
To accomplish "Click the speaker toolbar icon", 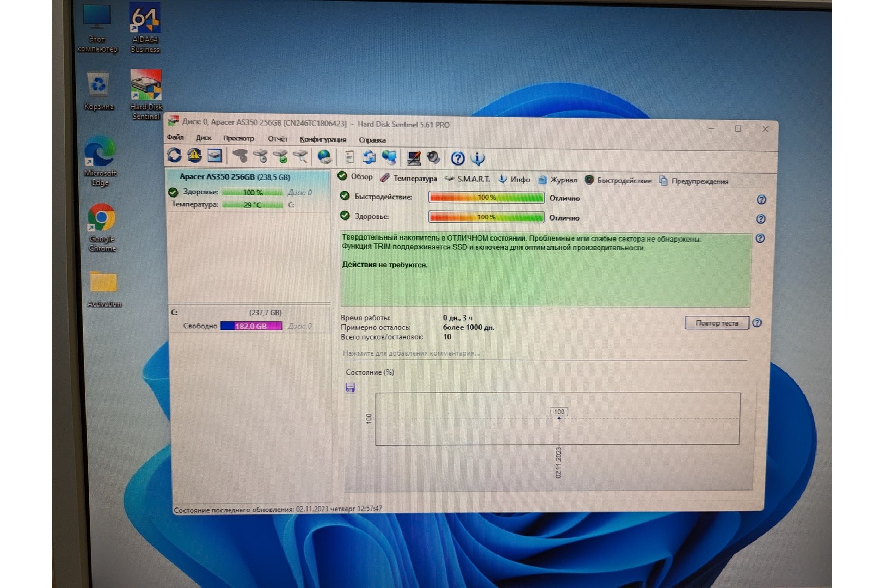I will 433,158.
